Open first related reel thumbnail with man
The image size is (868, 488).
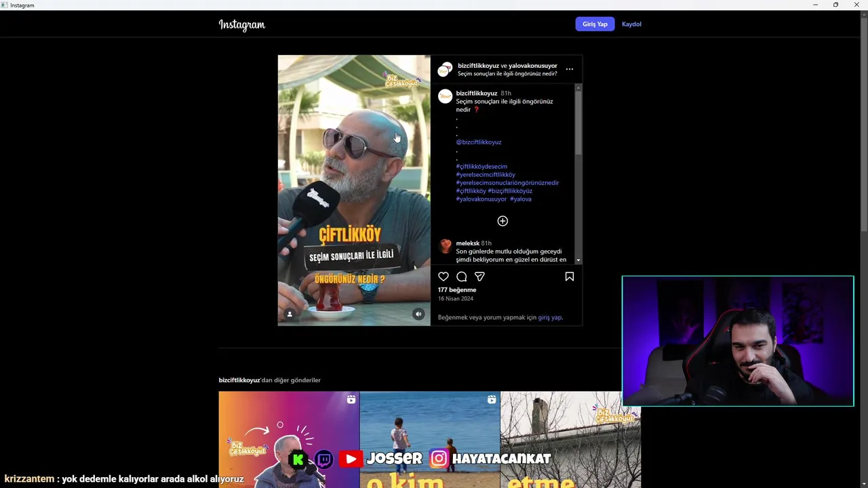(289, 439)
